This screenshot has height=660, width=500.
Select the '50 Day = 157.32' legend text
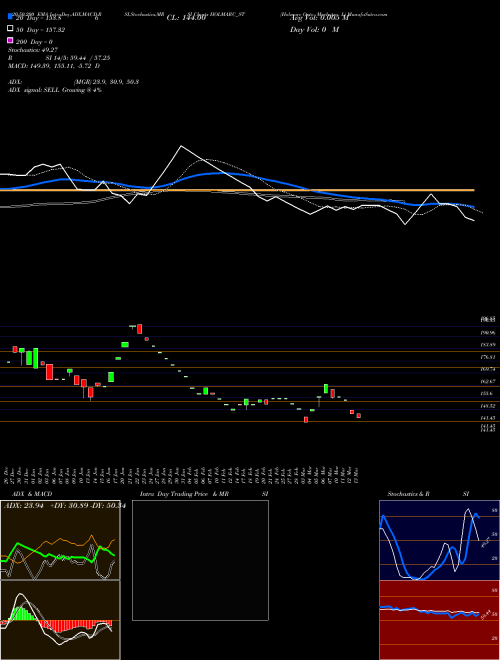41,30
